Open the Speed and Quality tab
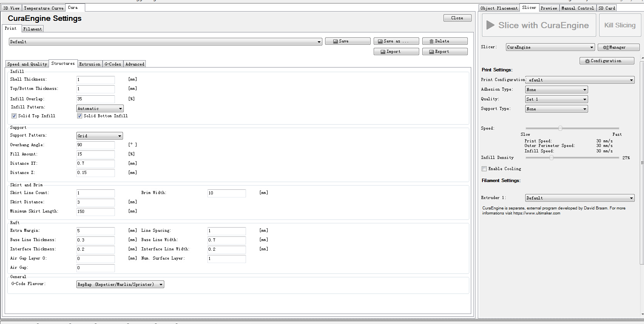This screenshot has height=324, width=644. 27,64
